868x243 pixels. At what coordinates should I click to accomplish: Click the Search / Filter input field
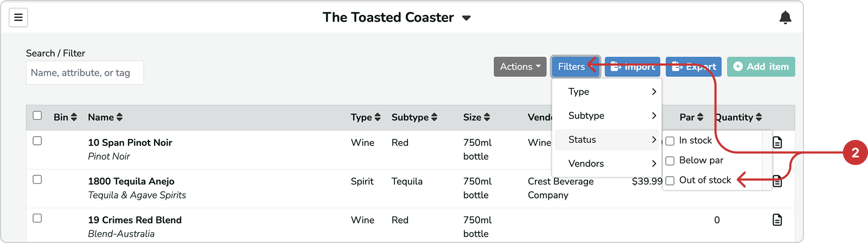(x=85, y=73)
